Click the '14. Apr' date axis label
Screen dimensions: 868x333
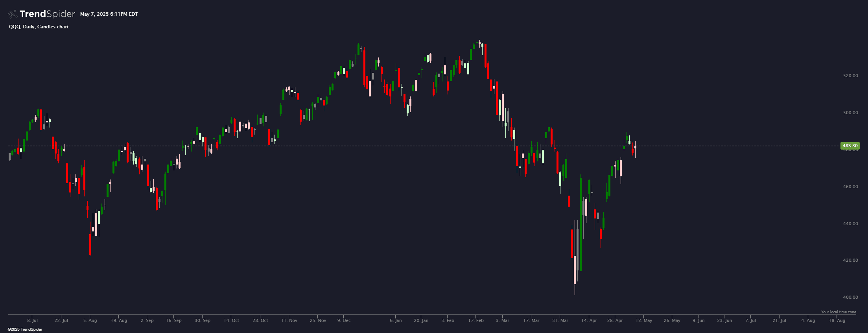click(589, 320)
